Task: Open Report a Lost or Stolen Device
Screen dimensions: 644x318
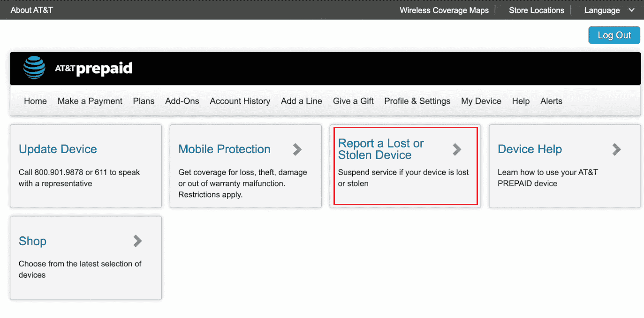Action: pyautogui.click(x=381, y=149)
